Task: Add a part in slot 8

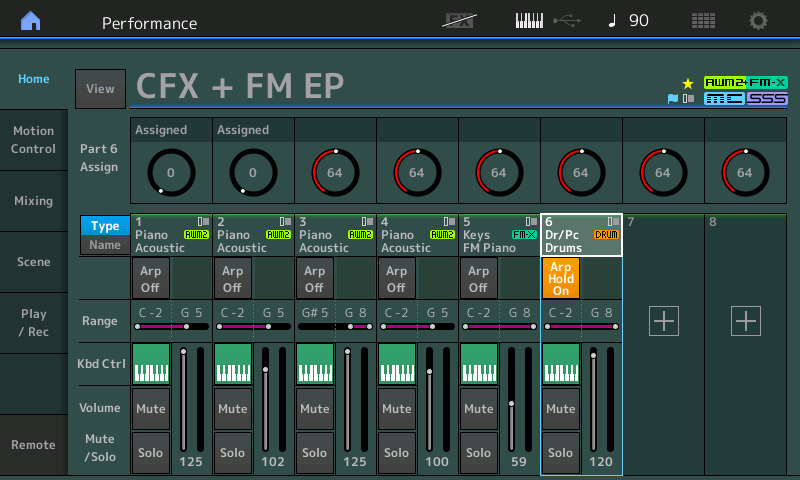Action: [x=746, y=321]
